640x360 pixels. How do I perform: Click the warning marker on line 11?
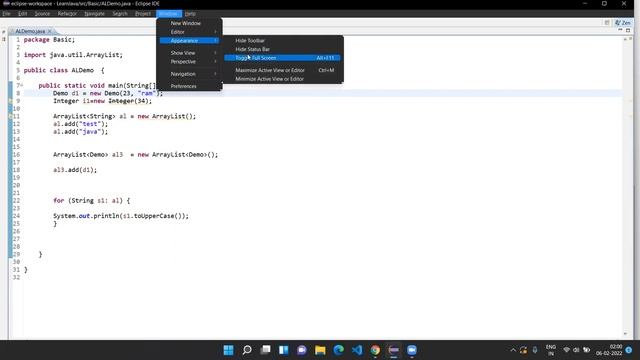pyautogui.click(x=11, y=116)
